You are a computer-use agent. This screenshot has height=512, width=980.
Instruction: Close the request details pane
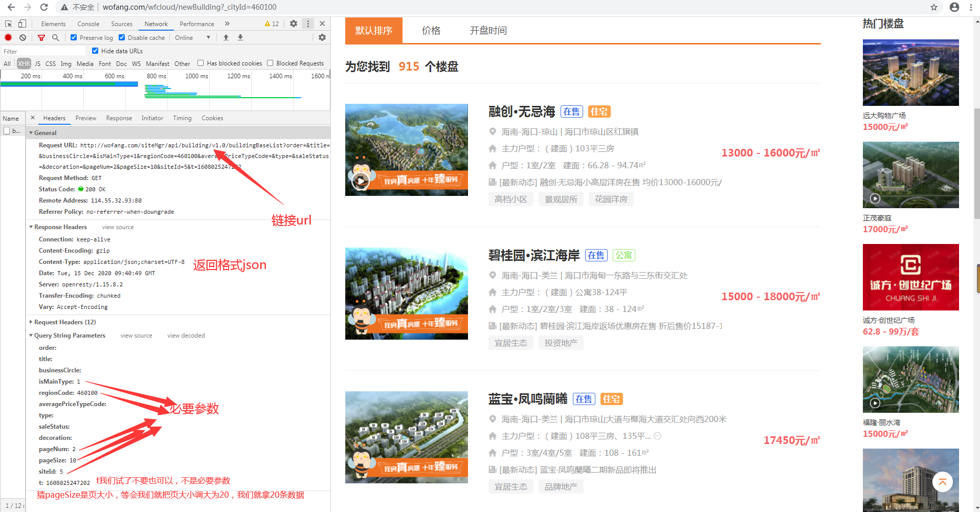[33, 118]
